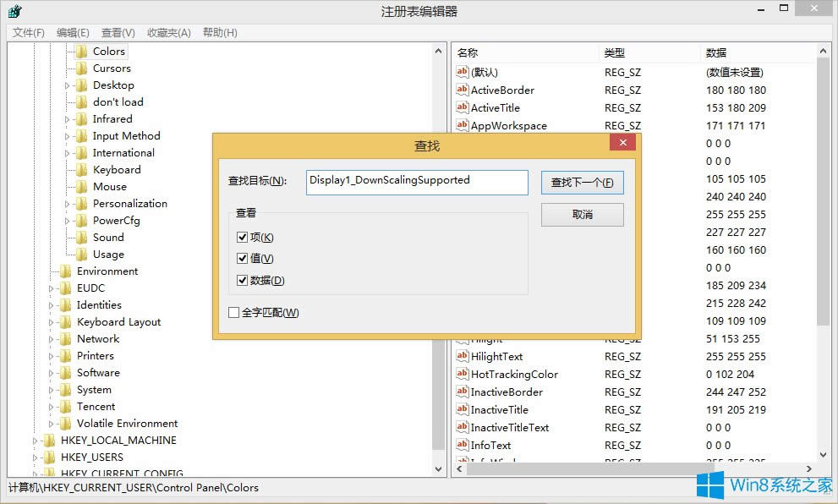The width and height of the screenshot is (838, 504).
Task: Select the AppWorkspace registry value
Action: [505, 125]
